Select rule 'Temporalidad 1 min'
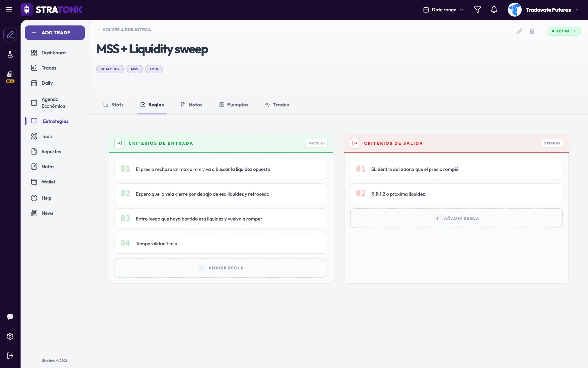The image size is (588, 368). (221, 243)
